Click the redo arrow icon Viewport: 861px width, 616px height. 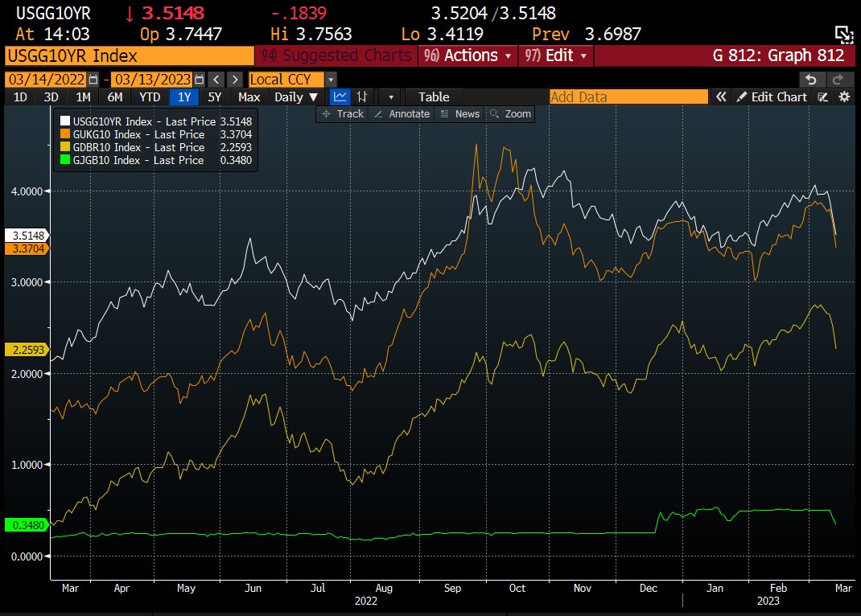(838, 80)
